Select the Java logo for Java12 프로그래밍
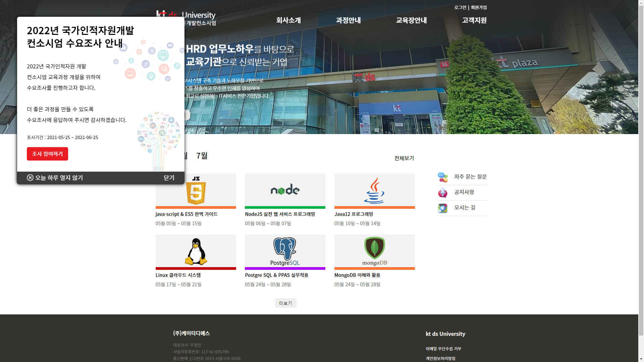Screen dimensions: 644x362 coord(374,191)
